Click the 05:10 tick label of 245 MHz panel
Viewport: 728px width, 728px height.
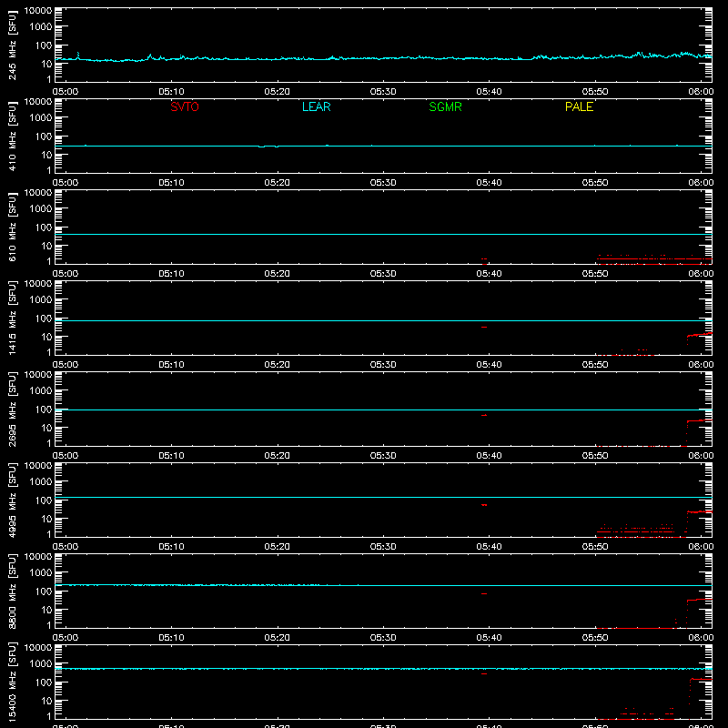tap(171, 92)
